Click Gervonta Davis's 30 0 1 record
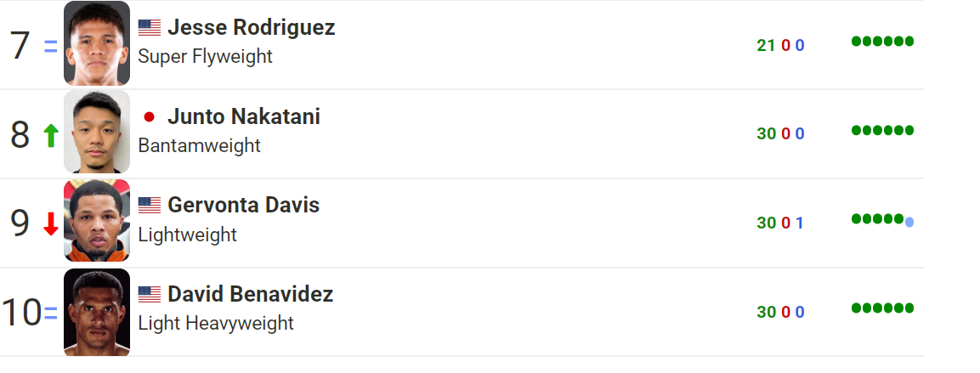Viewport: 980px width, 373px height. tap(780, 223)
